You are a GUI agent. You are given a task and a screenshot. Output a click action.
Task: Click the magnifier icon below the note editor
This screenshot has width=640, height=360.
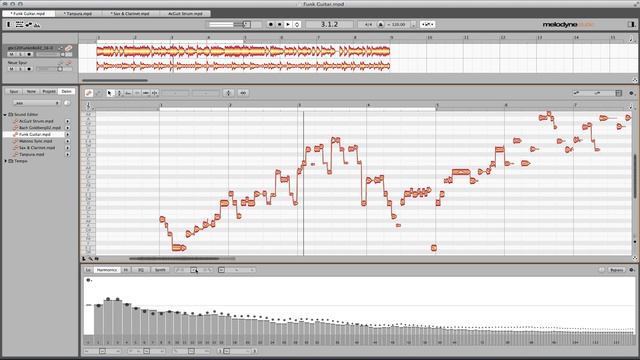pos(91,259)
